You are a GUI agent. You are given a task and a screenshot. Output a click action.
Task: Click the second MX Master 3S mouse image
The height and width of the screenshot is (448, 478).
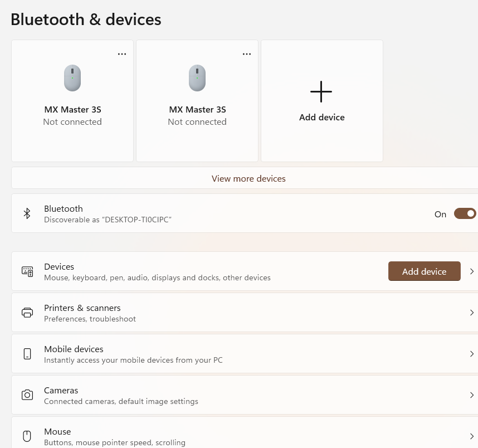pos(197,78)
